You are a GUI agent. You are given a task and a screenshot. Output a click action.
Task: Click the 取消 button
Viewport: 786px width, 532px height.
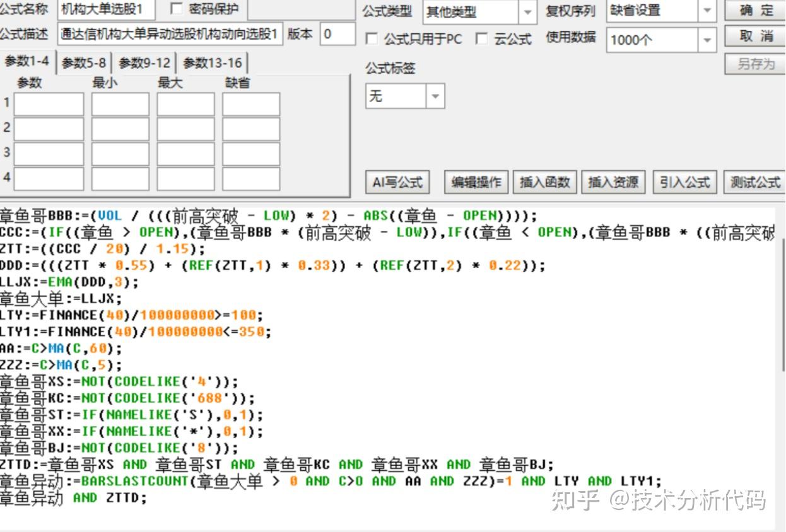pos(755,37)
